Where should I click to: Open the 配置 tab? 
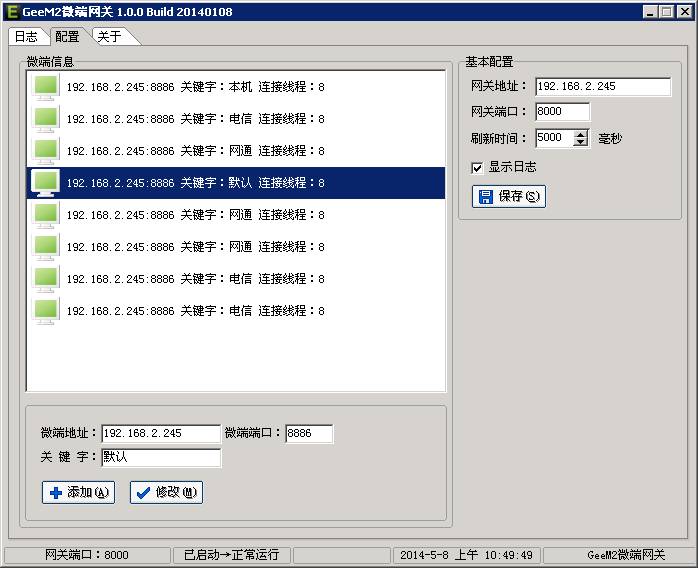68,37
